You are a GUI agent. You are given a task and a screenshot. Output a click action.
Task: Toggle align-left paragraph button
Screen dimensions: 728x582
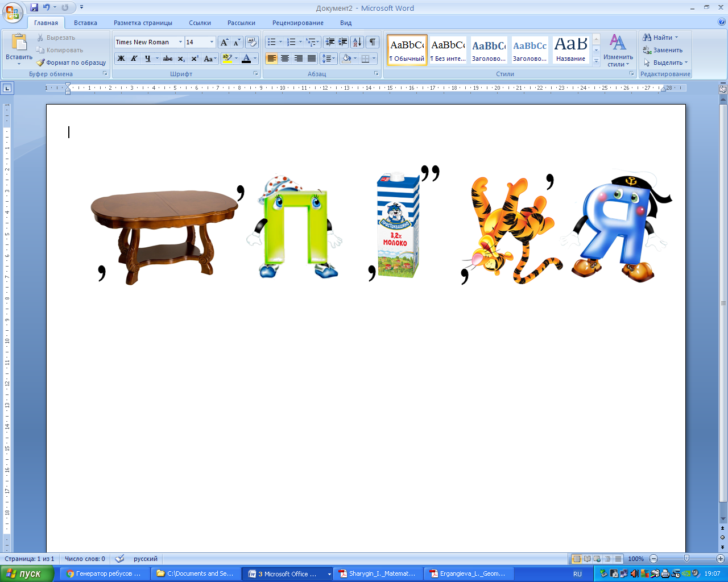click(x=272, y=59)
